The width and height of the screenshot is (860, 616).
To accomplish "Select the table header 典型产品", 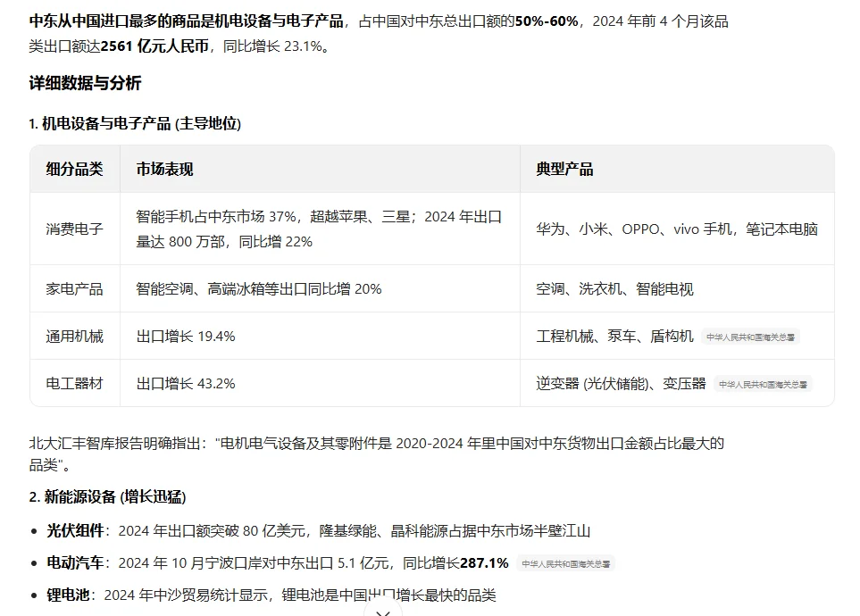I will (x=563, y=169).
